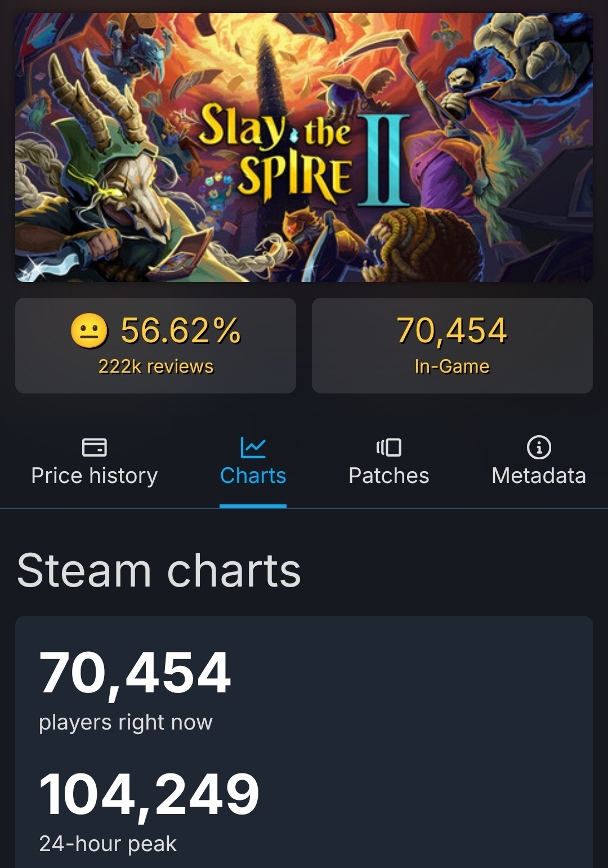Click the Steam charts heading

click(x=159, y=570)
